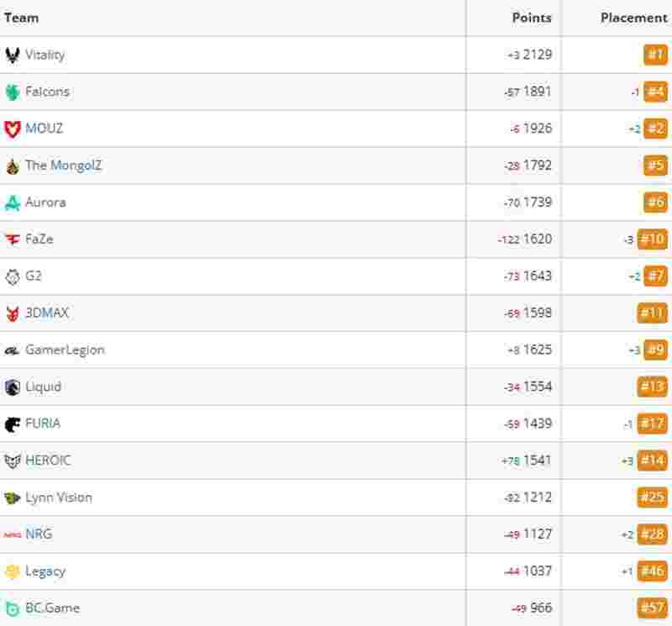Open the NRG team link

pyautogui.click(x=39, y=534)
